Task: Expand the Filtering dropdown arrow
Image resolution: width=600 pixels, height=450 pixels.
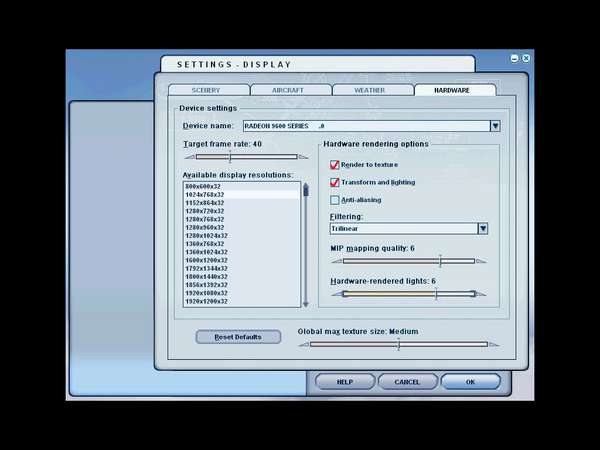Action: (483, 228)
